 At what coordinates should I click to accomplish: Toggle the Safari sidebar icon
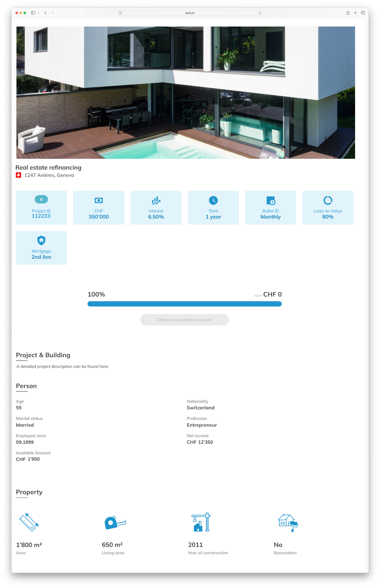click(x=33, y=13)
